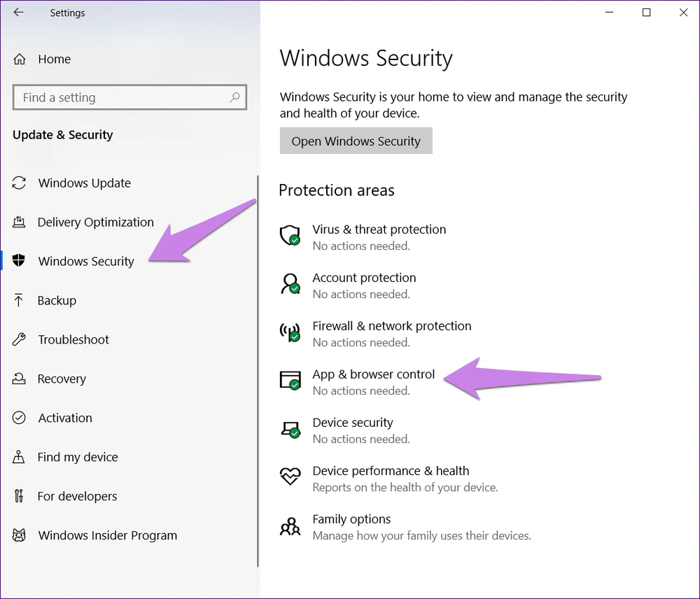Click the Firewall & network protection icon
The width and height of the screenshot is (700, 599).
coord(290,332)
